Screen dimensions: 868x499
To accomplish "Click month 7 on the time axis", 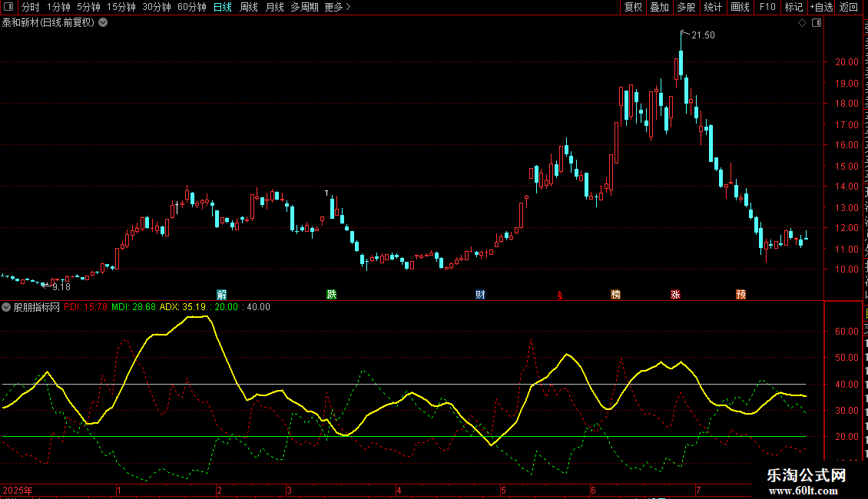I will click(698, 490).
